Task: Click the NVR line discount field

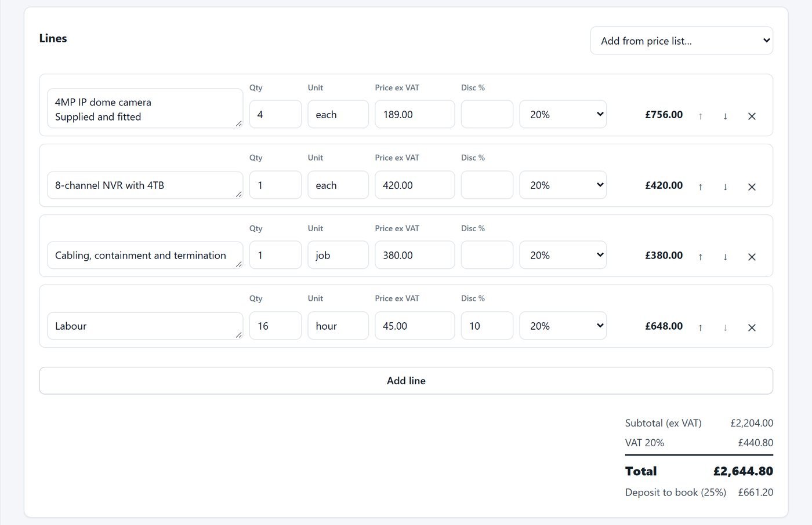Action: (487, 185)
